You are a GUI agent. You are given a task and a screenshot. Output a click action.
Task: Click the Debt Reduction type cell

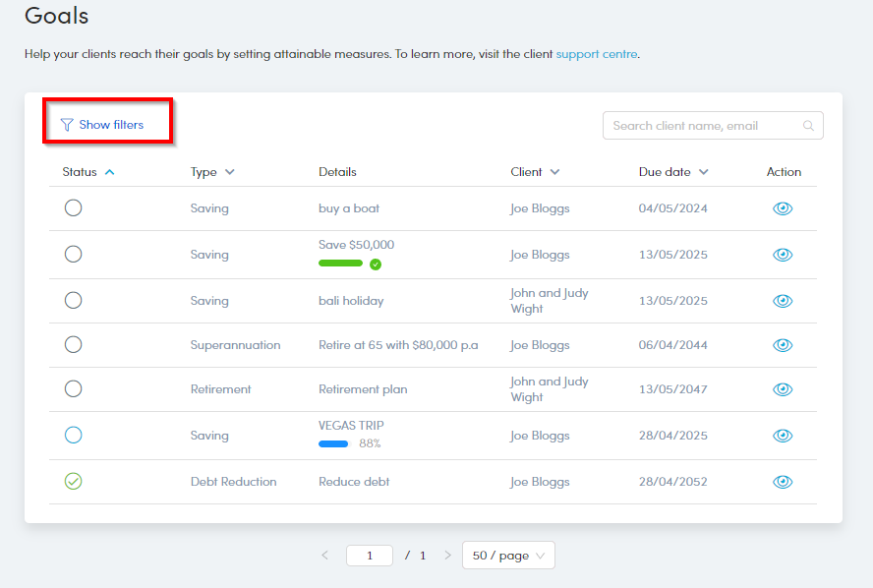coord(233,482)
